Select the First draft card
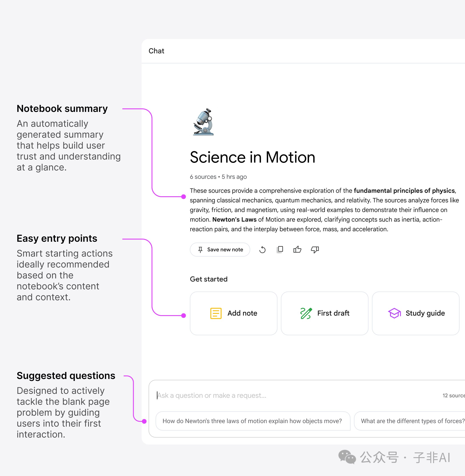Image resolution: width=465 pixels, height=476 pixels. (x=324, y=313)
